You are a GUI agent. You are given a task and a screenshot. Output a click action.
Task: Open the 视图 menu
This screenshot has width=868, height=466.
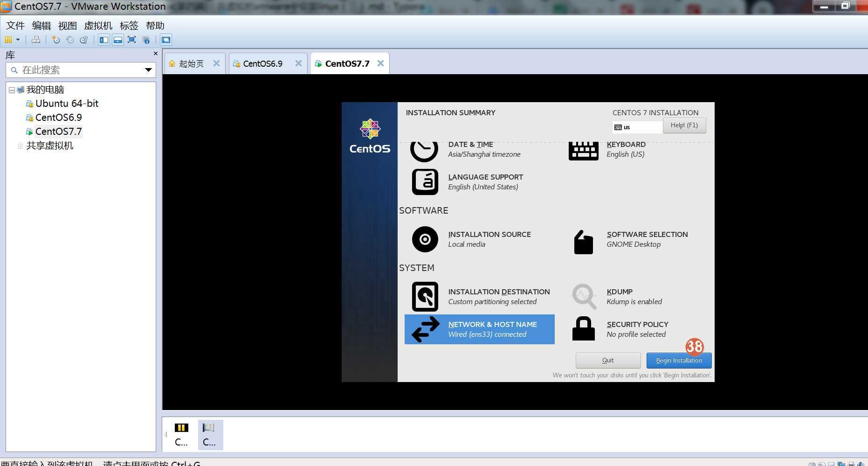pos(68,26)
